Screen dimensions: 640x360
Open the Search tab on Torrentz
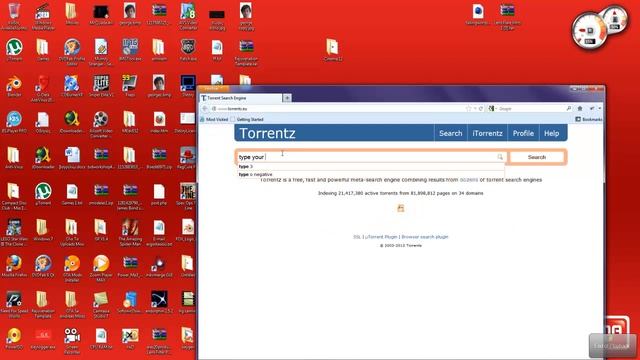click(x=450, y=133)
